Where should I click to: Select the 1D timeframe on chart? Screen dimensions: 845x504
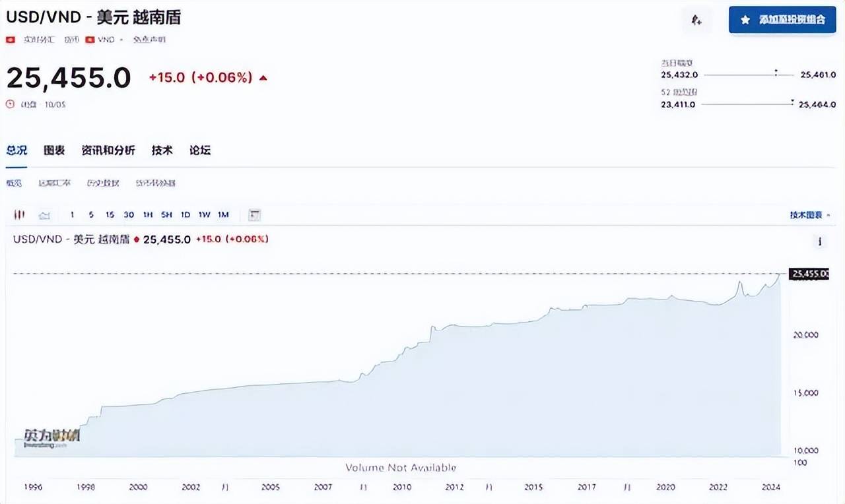(185, 214)
